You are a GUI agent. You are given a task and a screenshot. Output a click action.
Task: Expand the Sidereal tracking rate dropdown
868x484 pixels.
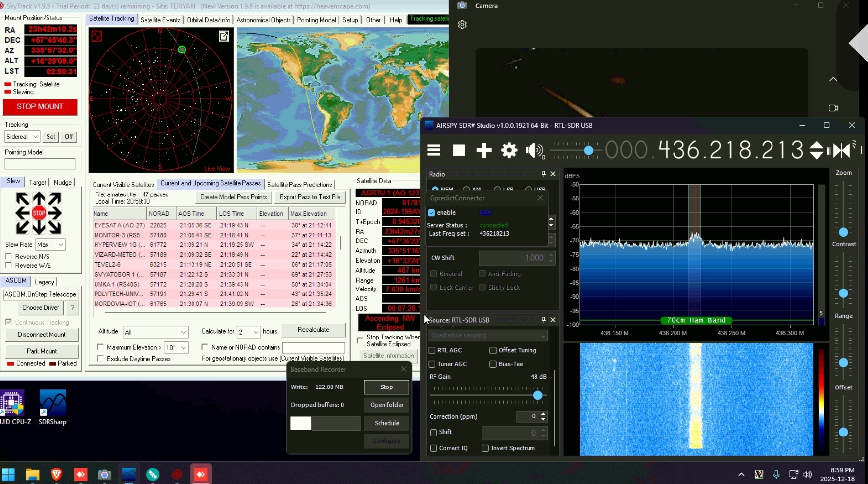click(22, 137)
